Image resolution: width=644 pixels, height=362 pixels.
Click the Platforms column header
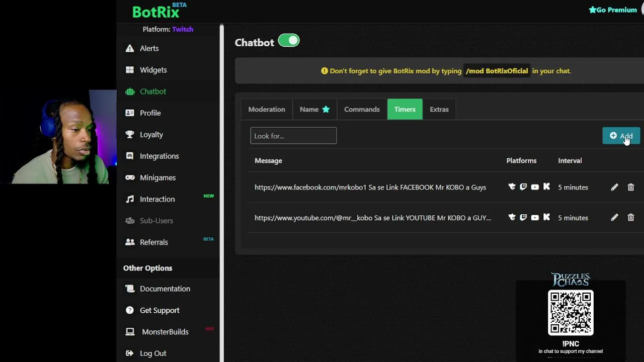pos(521,160)
